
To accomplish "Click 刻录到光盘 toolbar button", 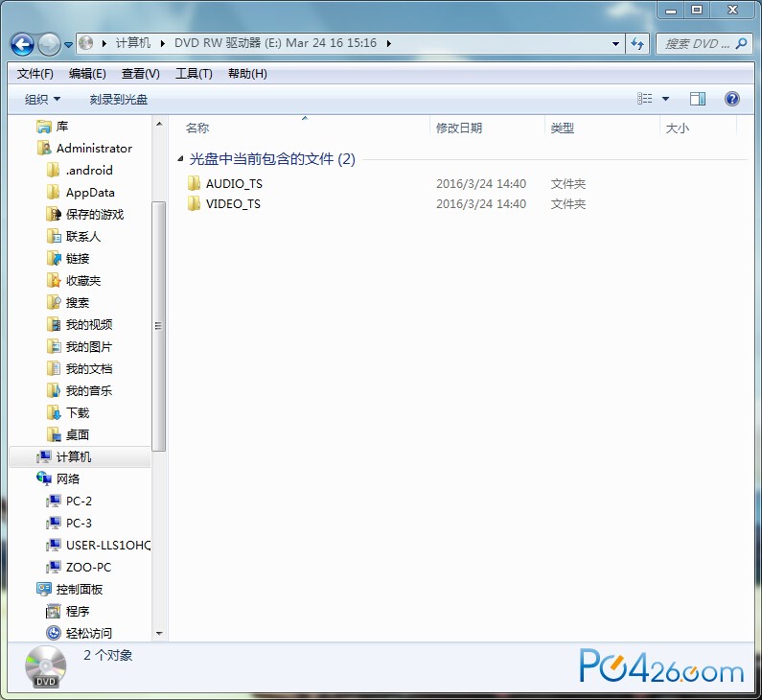I will point(119,100).
